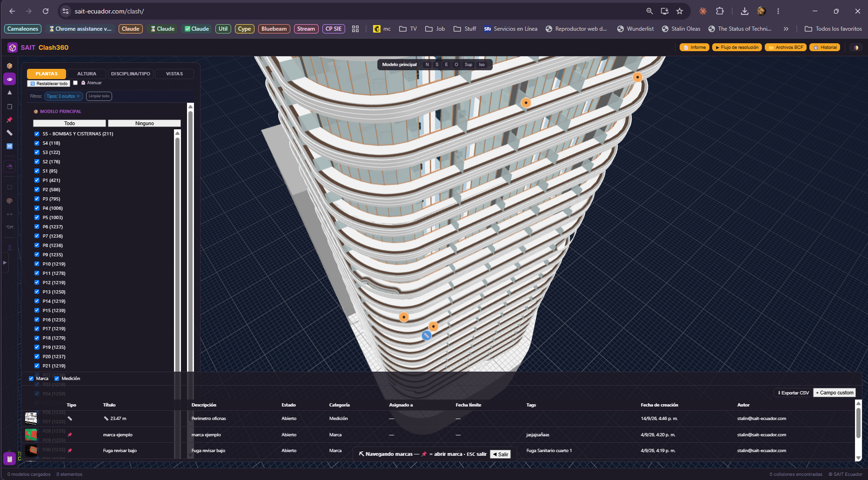This screenshot has height=480, width=868.
Task: Click the orange clash marker at top right
Action: (637, 77)
